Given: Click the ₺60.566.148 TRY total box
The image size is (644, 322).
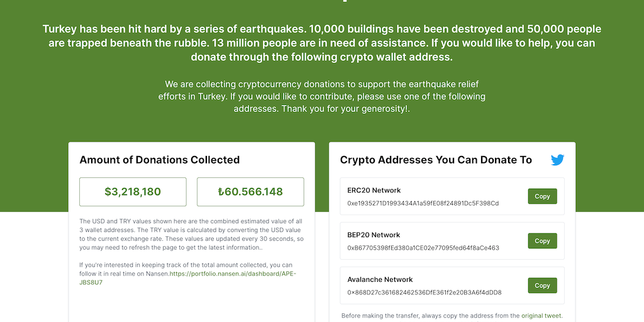Looking at the screenshot, I should (x=250, y=192).
